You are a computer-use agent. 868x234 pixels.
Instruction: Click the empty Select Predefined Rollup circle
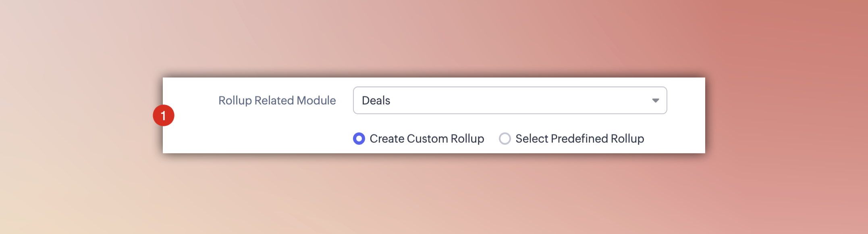click(505, 139)
